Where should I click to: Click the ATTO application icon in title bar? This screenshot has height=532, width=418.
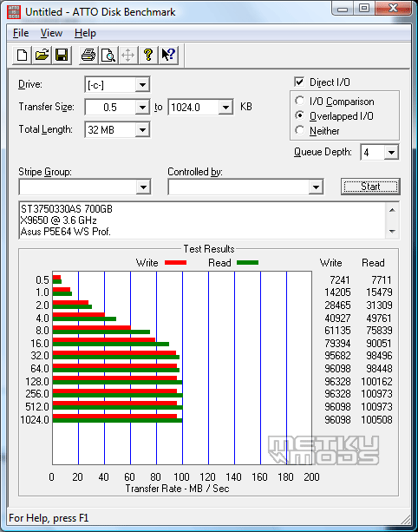(x=14, y=12)
